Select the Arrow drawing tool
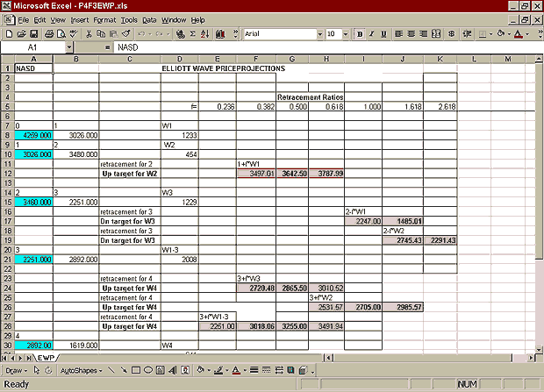Image resolution: width=544 pixels, height=392 pixels. tap(124, 370)
